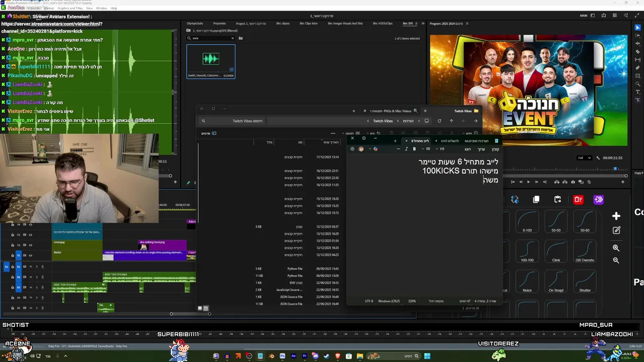Play the sequence in Program monitor
Viewport: 644px width, 362px height.
click(x=528, y=182)
